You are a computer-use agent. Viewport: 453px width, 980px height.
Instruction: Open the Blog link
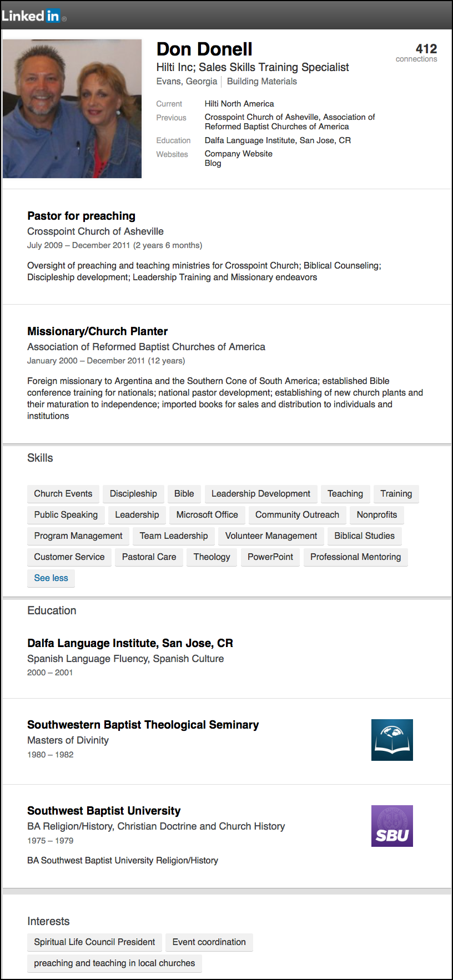[213, 163]
